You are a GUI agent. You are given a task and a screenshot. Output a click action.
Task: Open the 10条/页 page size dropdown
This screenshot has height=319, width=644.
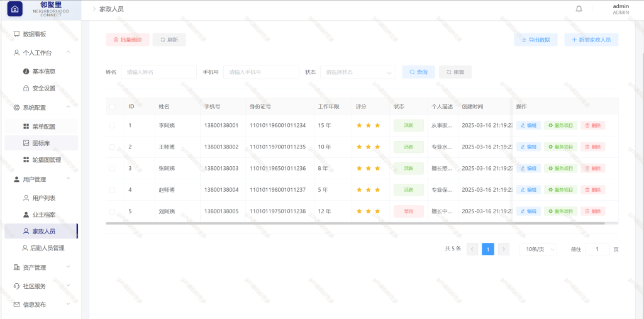point(538,249)
